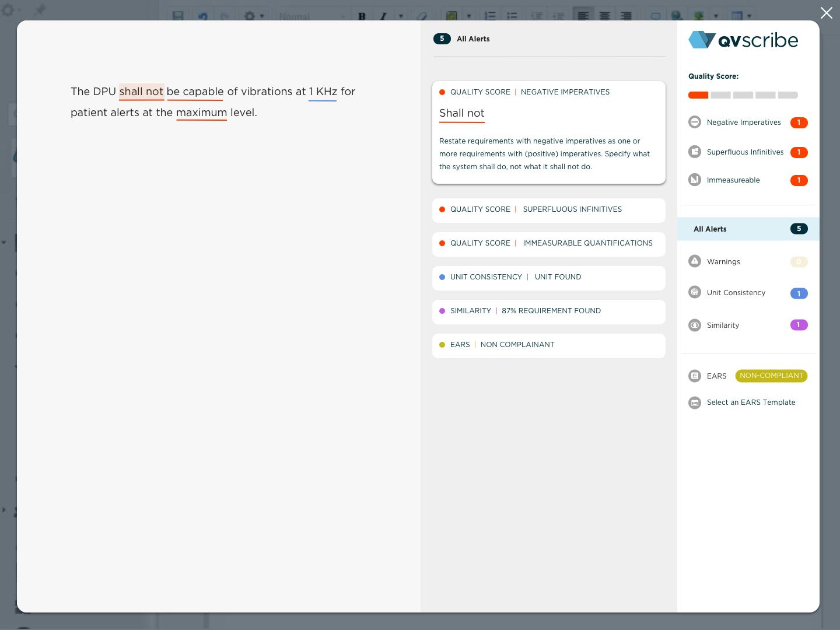Open the table insert dropdown arrow

[750, 16]
